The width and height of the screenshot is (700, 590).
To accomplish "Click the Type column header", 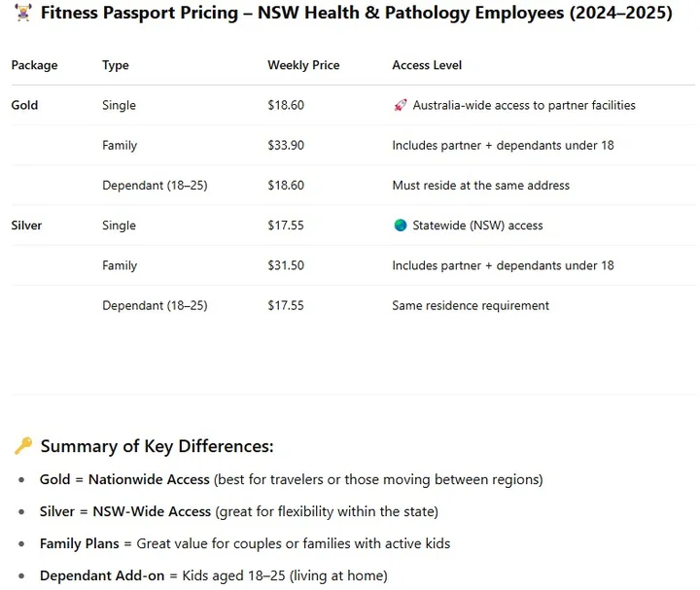I will 116,65.
